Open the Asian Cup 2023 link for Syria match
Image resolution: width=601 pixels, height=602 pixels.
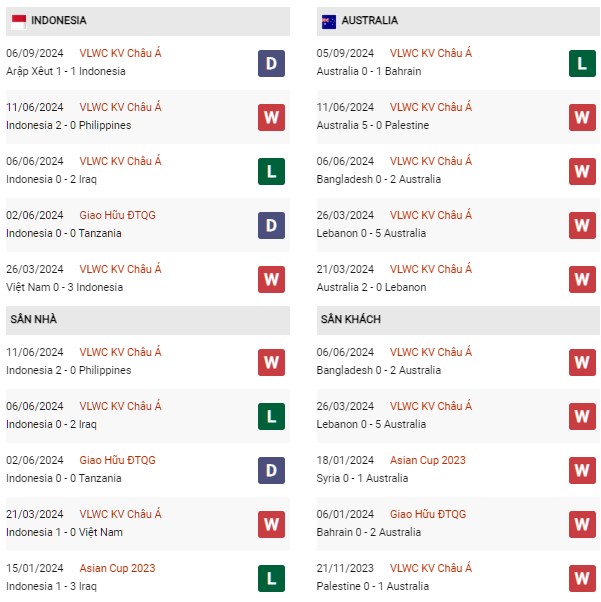(x=427, y=460)
